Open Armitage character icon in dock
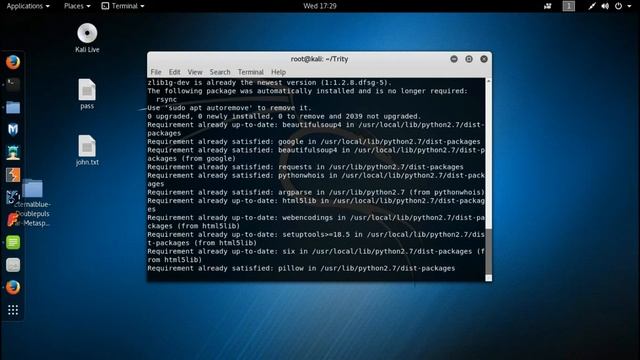Image resolution: width=640 pixels, height=360 pixels. click(13, 152)
